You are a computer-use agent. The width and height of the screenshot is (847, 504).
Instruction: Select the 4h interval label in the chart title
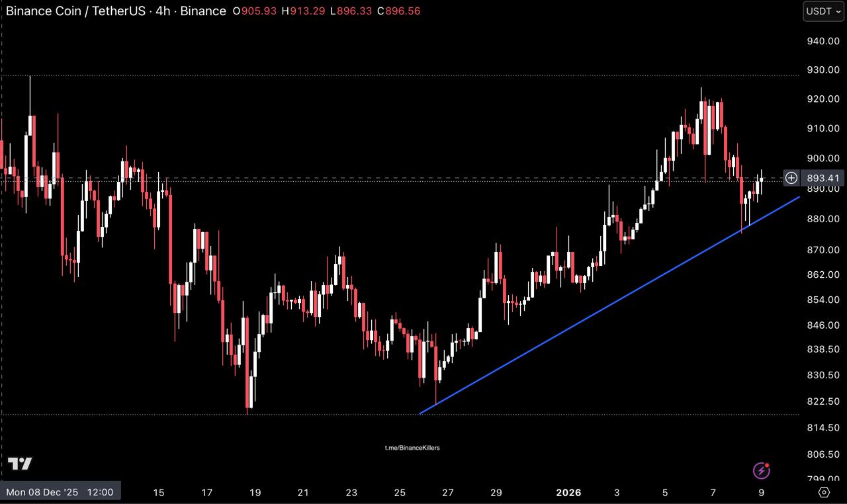coord(162,11)
